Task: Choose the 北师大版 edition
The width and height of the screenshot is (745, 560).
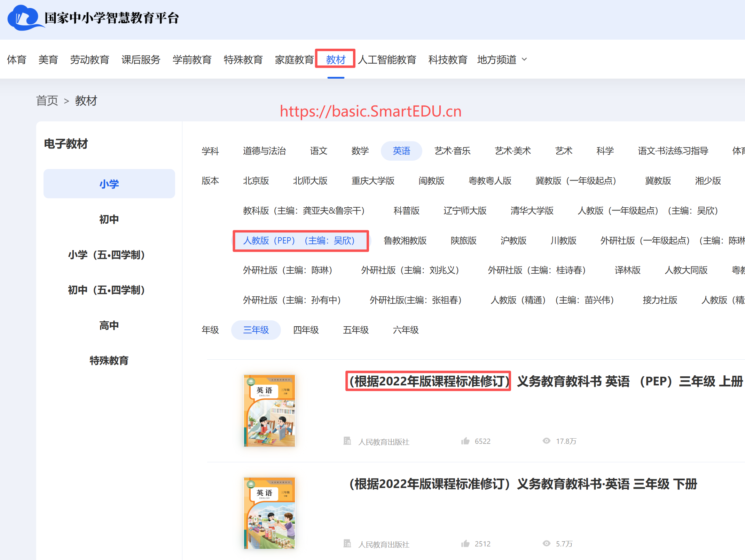Action: click(x=310, y=181)
